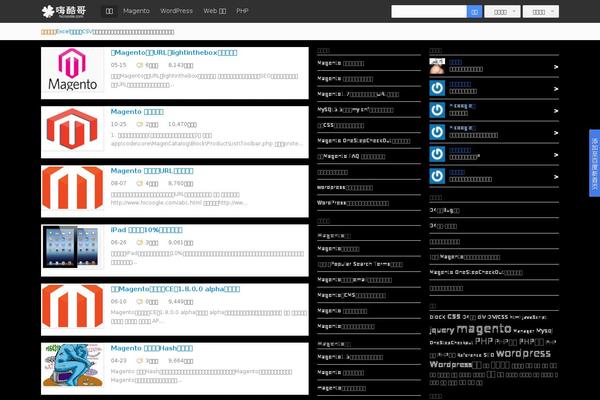Image resolution: width=600 pixels, height=400 pixels.
Task: Click the blue search submit button
Action: click(x=474, y=11)
